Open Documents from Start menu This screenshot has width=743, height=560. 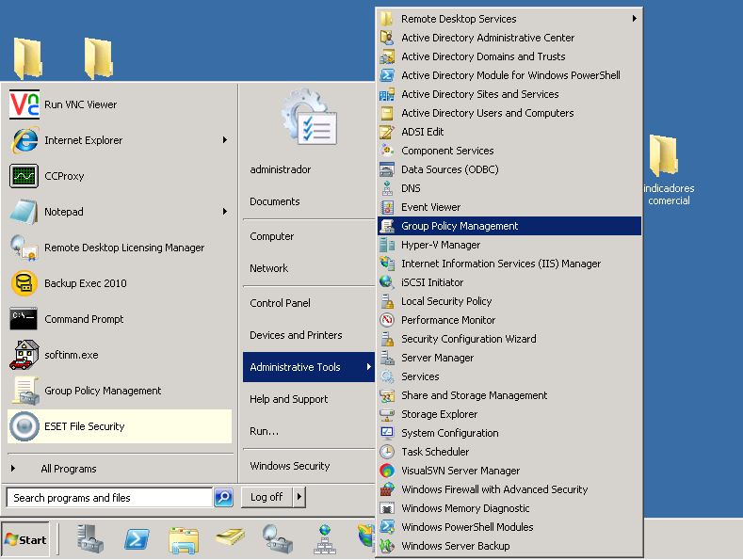click(309, 201)
